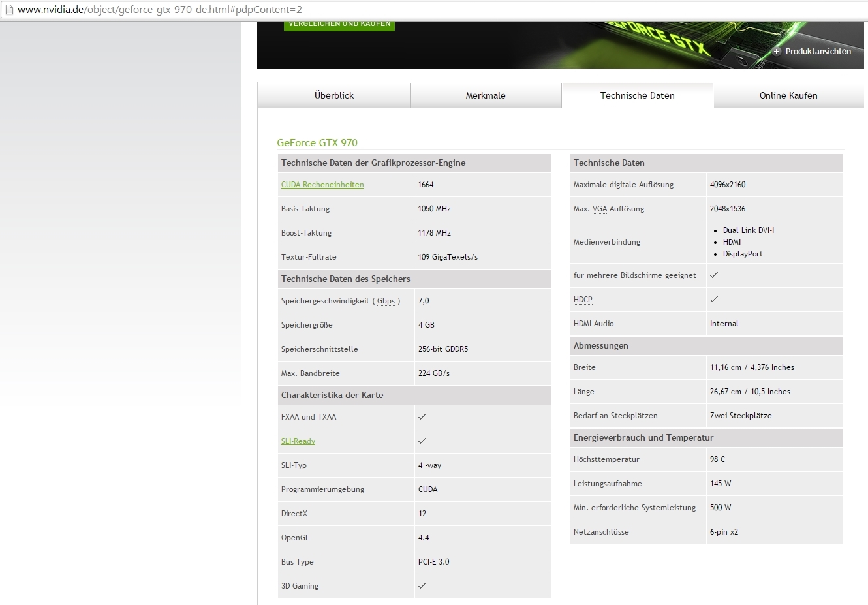
Task: Click the multi-monitor support checkmark
Action: (x=714, y=275)
